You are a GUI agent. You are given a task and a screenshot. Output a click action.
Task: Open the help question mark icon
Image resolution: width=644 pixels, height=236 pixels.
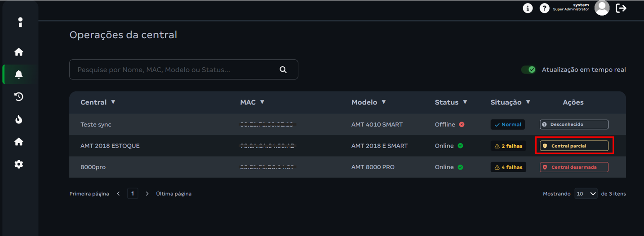tap(544, 8)
